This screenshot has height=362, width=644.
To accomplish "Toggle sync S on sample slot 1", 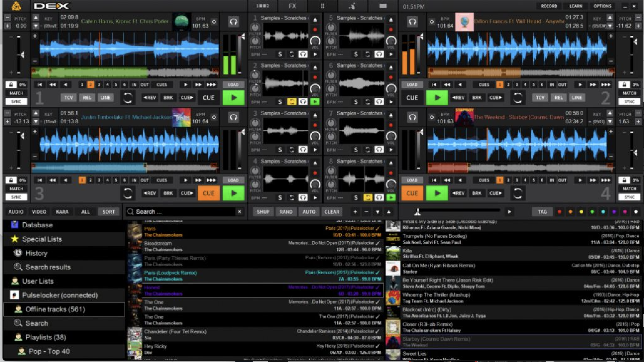I will [x=280, y=54].
